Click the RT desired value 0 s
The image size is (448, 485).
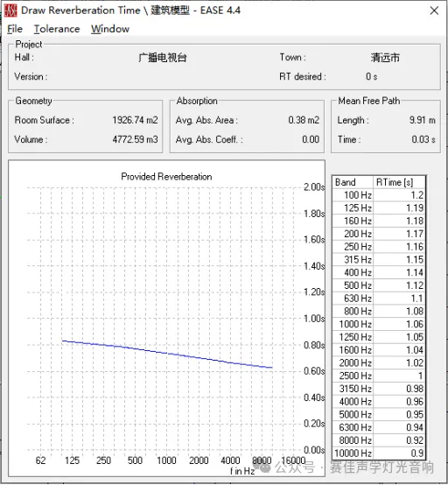coord(372,76)
